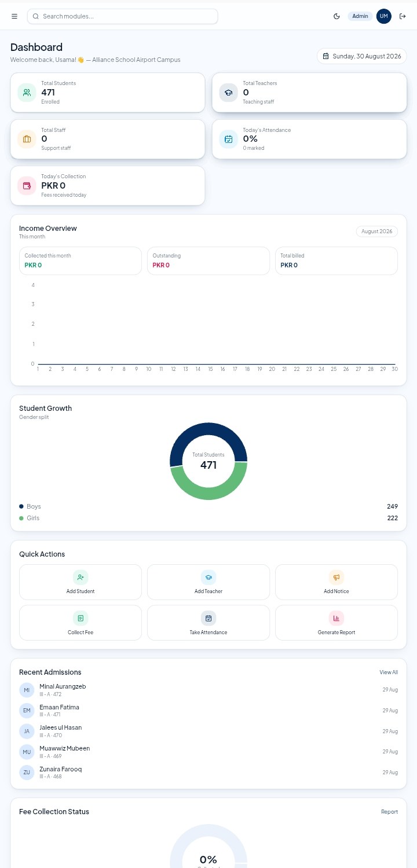
Task: Click the Fee Collection 0% donut
Action: [209, 846]
